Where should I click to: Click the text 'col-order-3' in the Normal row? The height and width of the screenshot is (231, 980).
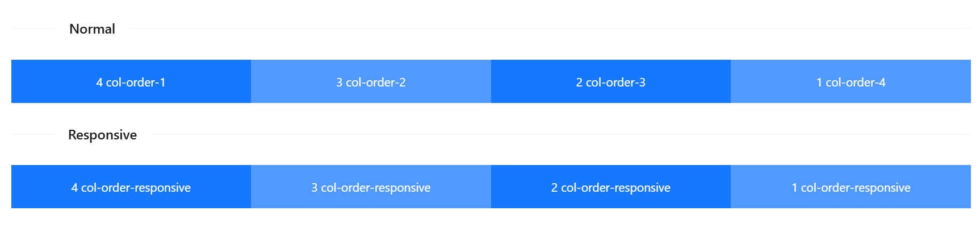point(615,82)
